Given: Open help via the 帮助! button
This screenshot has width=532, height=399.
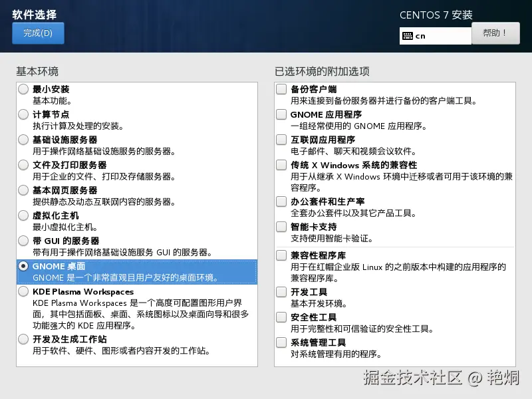Looking at the screenshot, I should tap(495, 33).
